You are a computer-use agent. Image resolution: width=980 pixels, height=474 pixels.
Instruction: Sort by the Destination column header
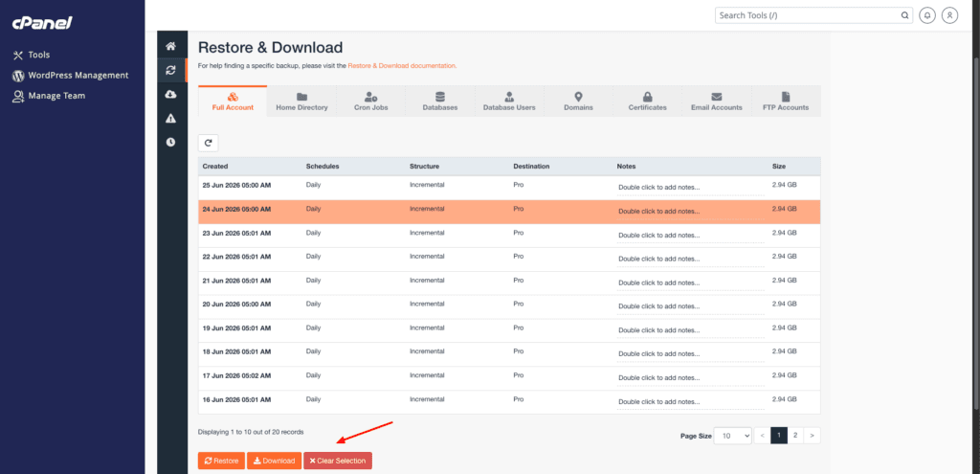pos(531,167)
